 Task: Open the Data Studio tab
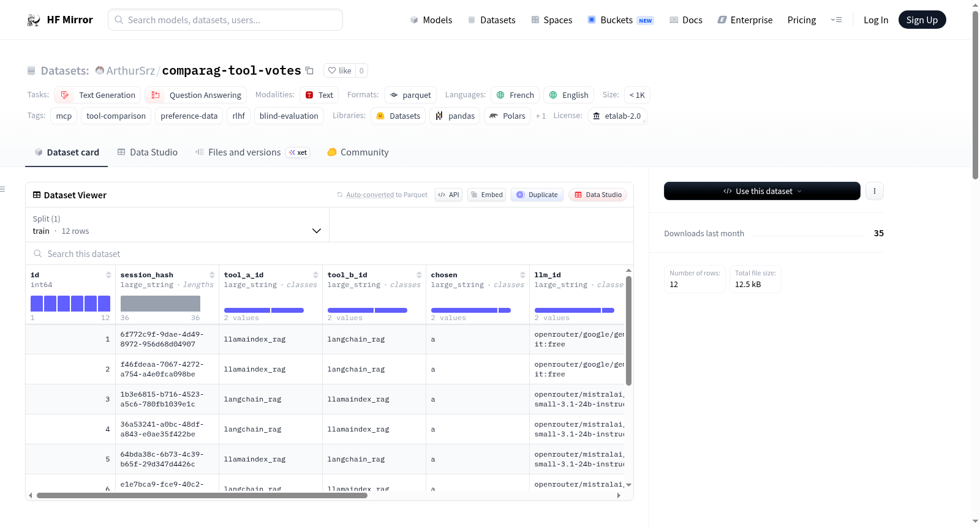coord(148,152)
